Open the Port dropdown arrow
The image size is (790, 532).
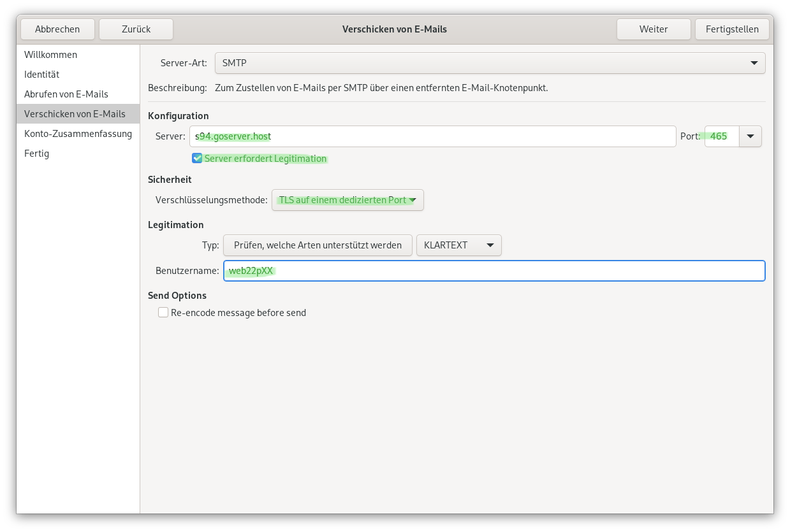[x=750, y=136]
